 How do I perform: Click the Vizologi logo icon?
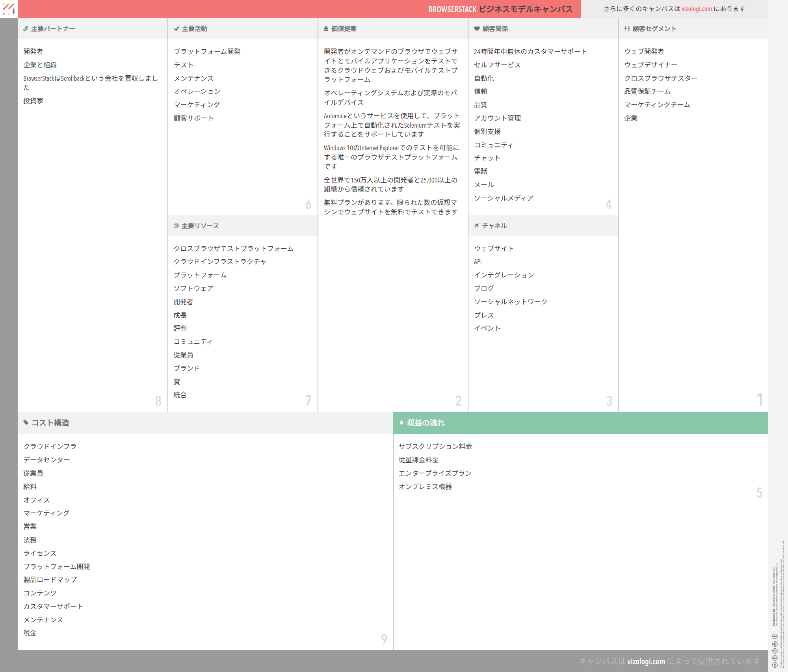pyautogui.click(x=9, y=9)
